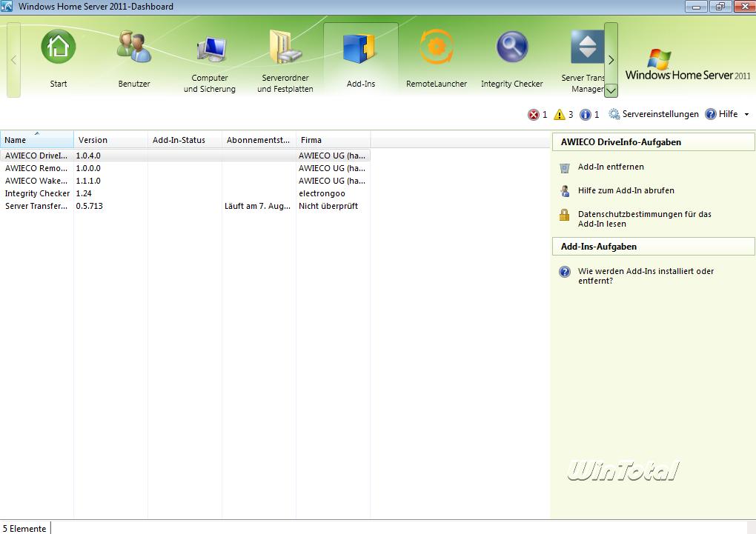
Task: Click Add-In entfernen link
Action: pos(611,167)
